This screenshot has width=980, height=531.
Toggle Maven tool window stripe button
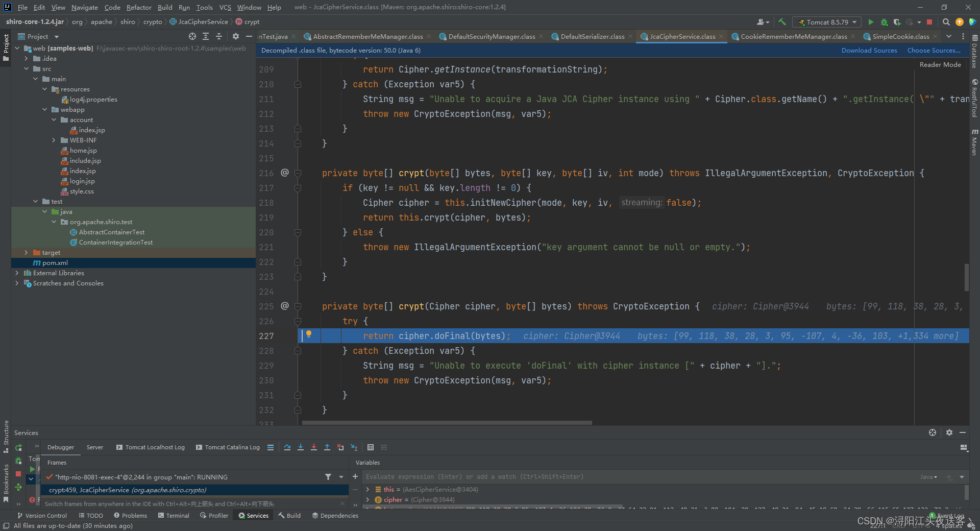[x=974, y=142]
